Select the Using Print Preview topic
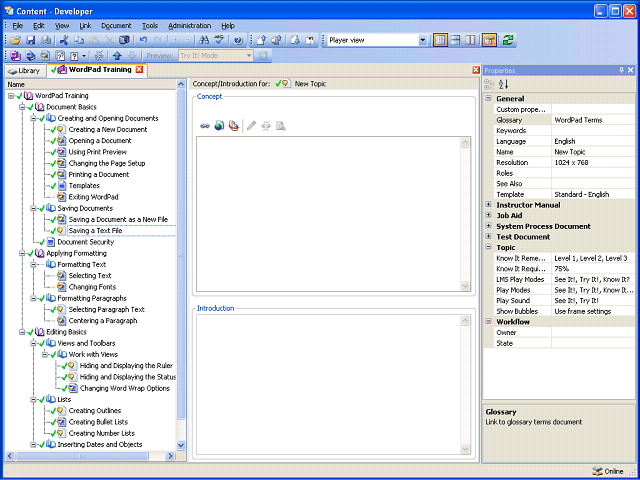 coord(98,152)
